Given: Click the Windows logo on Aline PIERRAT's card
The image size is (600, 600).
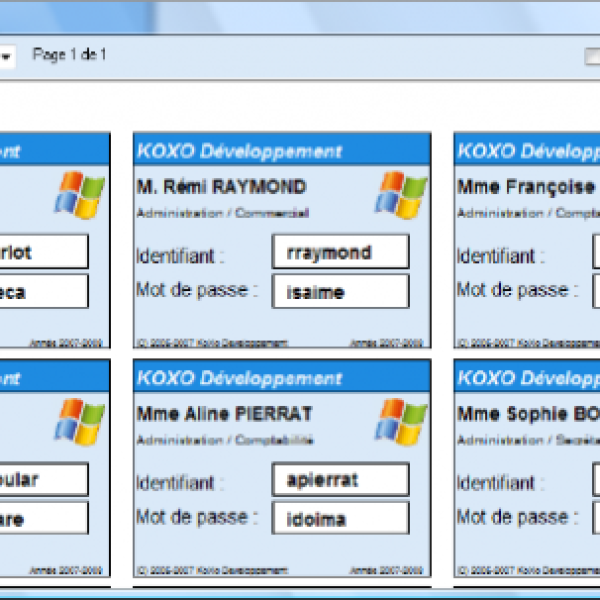Looking at the screenshot, I should point(401,422).
